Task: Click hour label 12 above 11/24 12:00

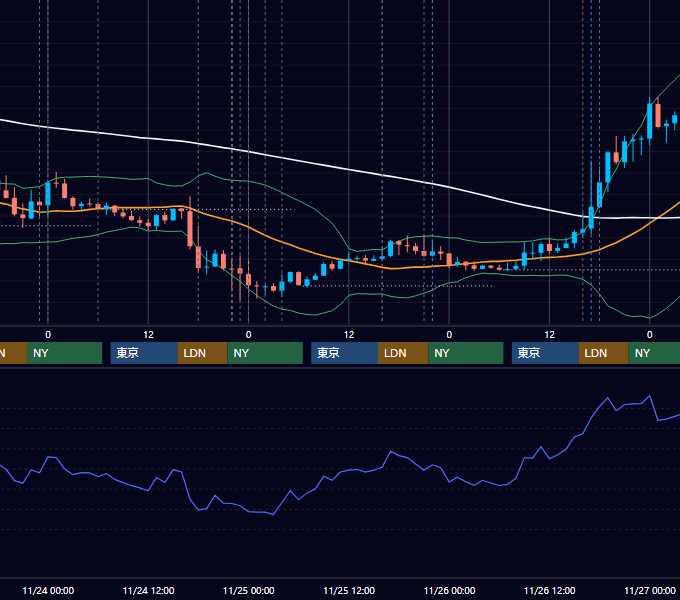Action: (148, 335)
